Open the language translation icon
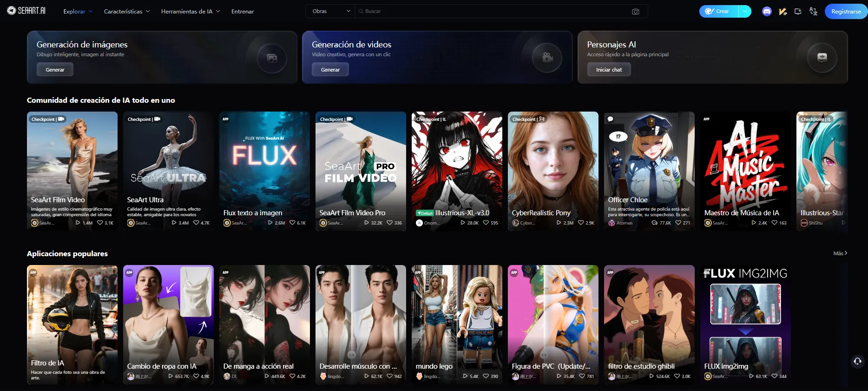The width and height of the screenshot is (868, 391). point(813,12)
